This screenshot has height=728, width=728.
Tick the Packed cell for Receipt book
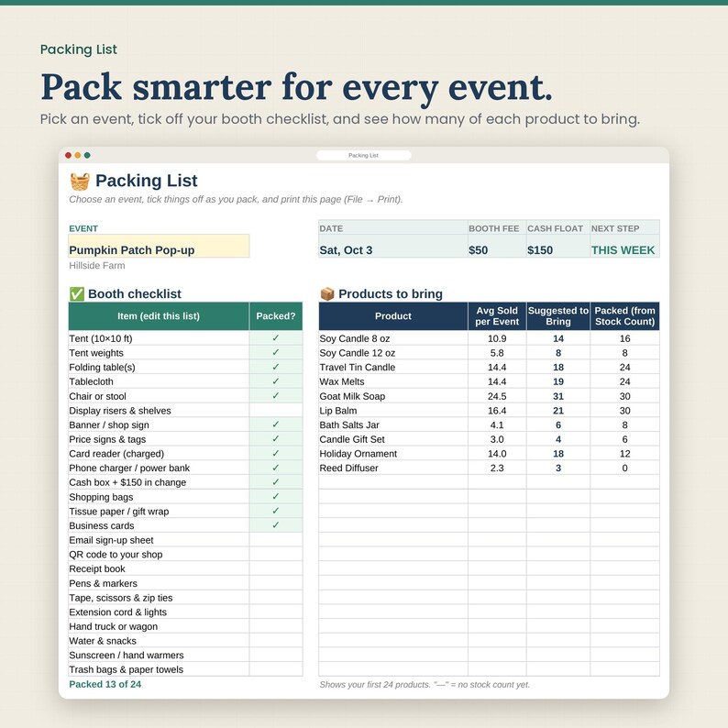[x=276, y=568]
